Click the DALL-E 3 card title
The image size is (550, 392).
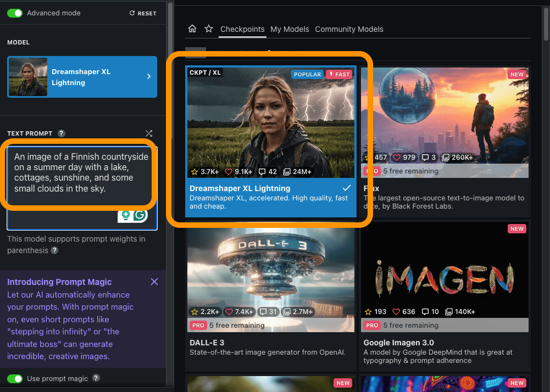click(x=207, y=343)
